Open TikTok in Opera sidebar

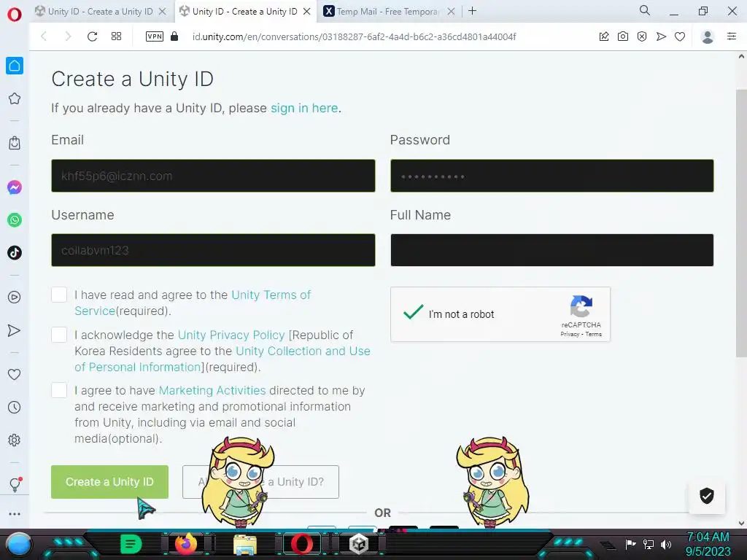(x=15, y=252)
